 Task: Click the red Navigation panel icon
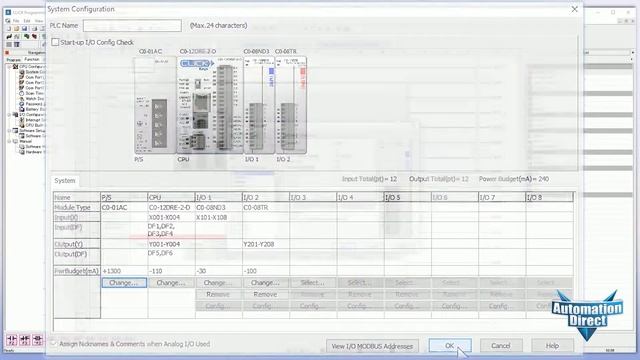click(7, 53)
